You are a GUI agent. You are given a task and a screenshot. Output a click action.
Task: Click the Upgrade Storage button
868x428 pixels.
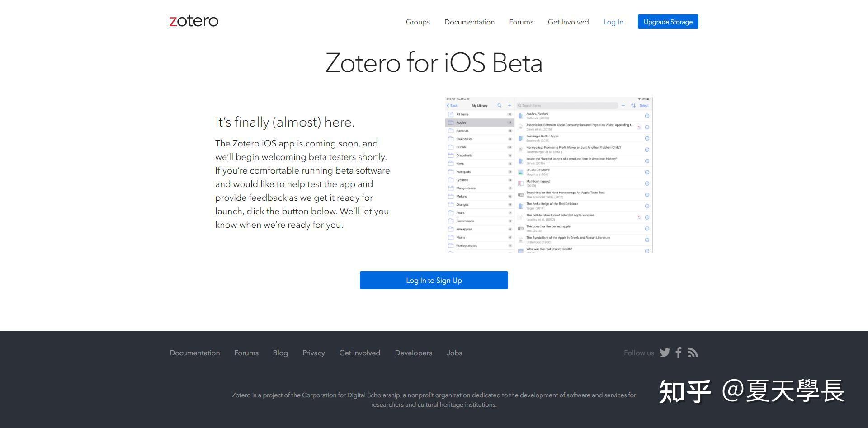pos(668,21)
